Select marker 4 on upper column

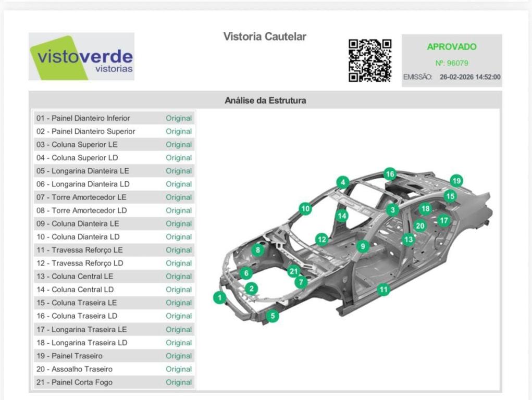[x=342, y=182]
